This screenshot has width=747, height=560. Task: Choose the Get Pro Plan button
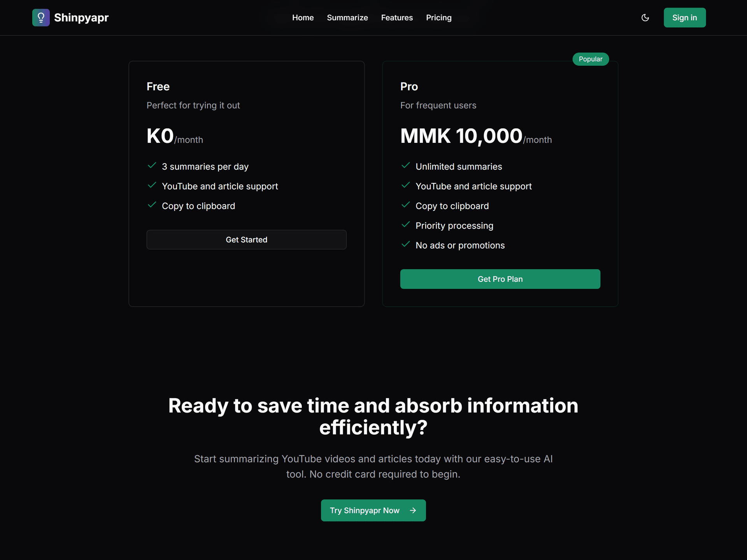[x=500, y=279]
